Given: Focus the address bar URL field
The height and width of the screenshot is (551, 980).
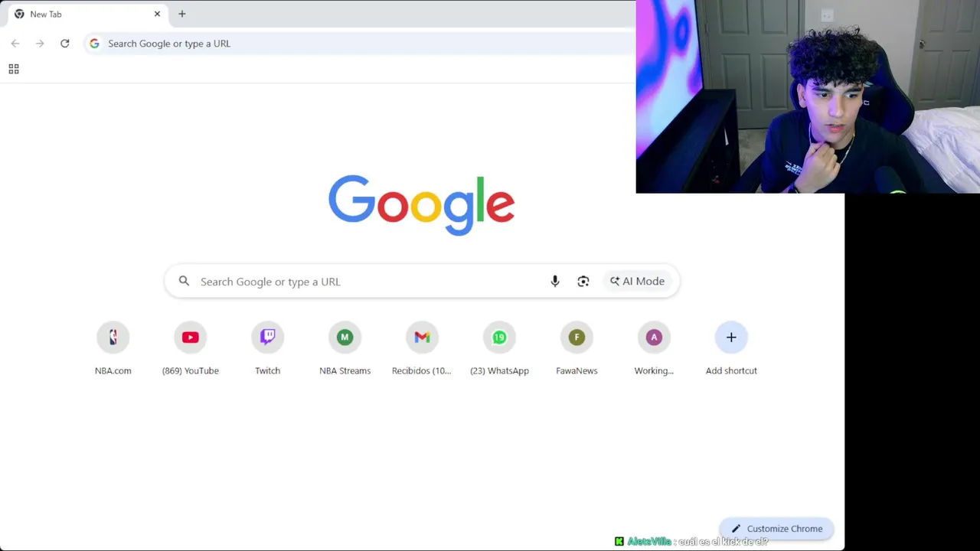Looking at the screenshot, I should point(360,44).
